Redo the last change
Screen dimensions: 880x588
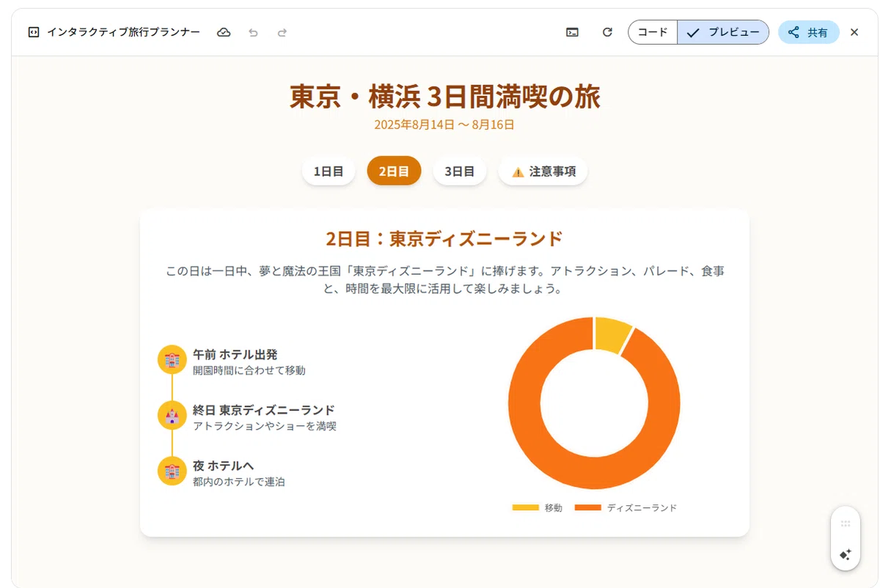[282, 32]
